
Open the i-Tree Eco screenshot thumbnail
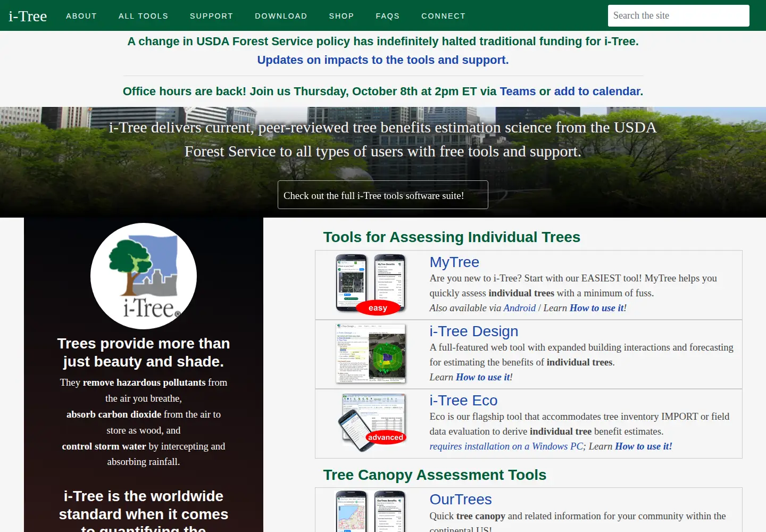[x=372, y=422]
